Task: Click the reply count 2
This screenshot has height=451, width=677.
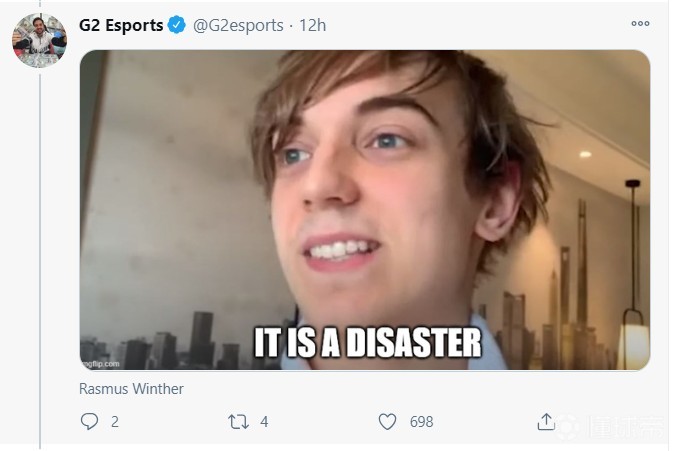Action: pyautogui.click(x=114, y=422)
